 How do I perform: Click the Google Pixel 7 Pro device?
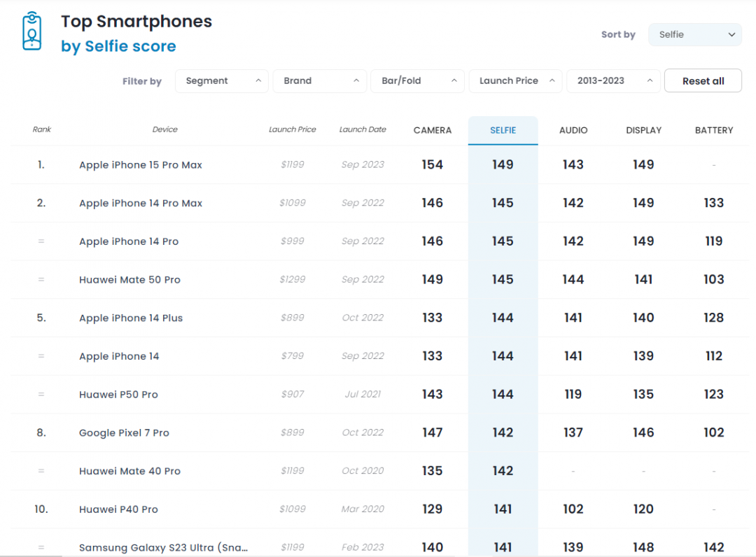click(x=124, y=433)
